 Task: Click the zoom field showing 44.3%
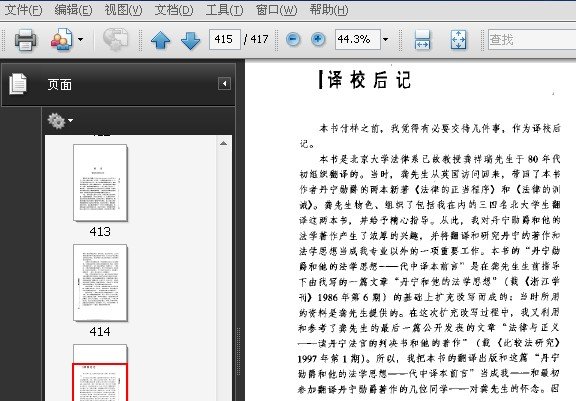coord(357,39)
